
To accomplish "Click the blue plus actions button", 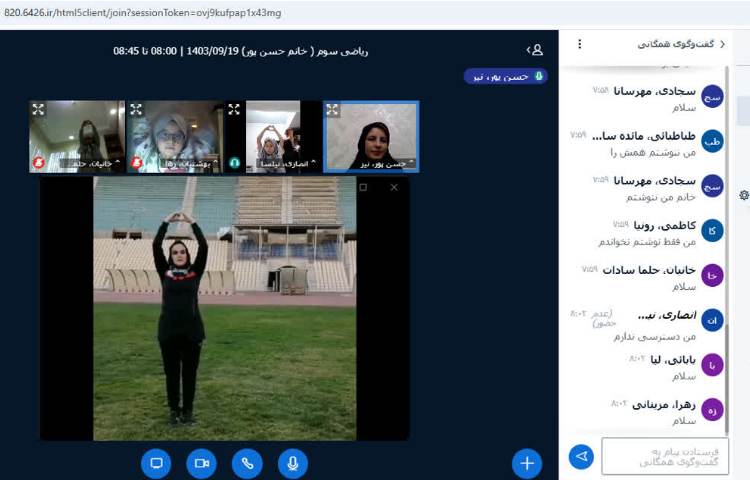I will (527, 463).
